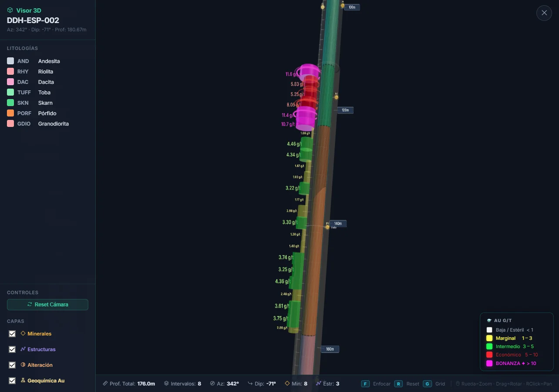Click the G Grid shortcut key

coord(428,384)
